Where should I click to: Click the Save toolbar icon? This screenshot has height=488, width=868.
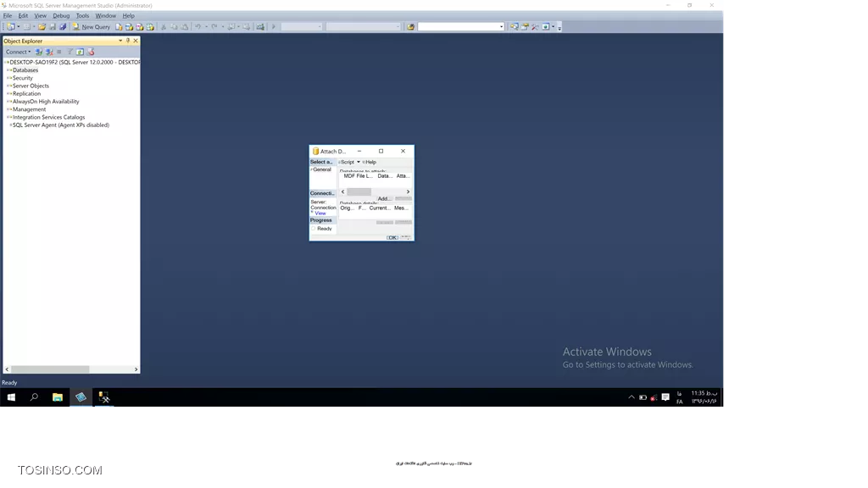[x=53, y=26]
